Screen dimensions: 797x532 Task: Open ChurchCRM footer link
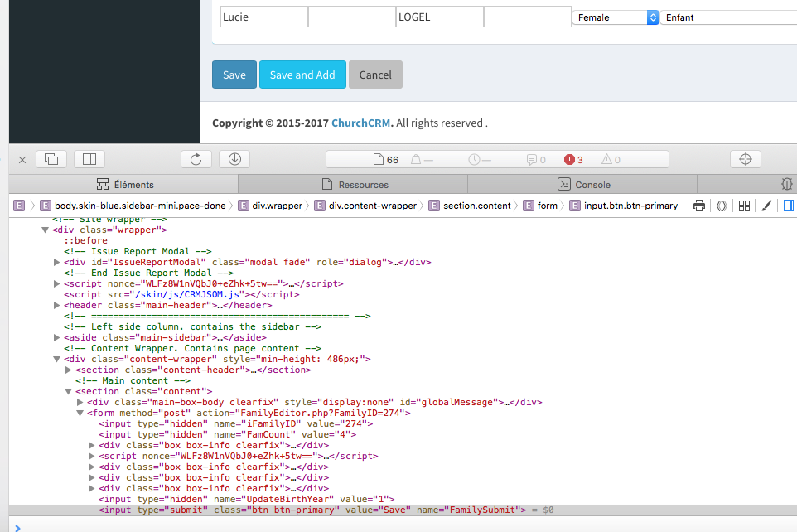click(x=361, y=123)
